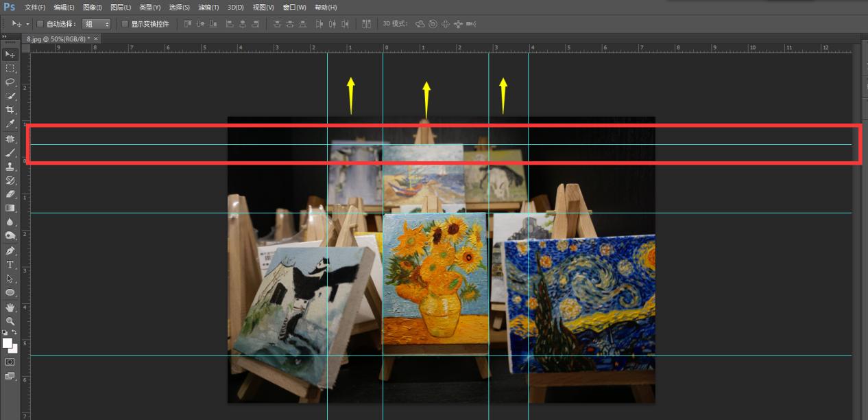The height and width of the screenshot is (420, 868).
Task: Open the Move tool preset picker arrow
Action: click(x=28, y=24)
